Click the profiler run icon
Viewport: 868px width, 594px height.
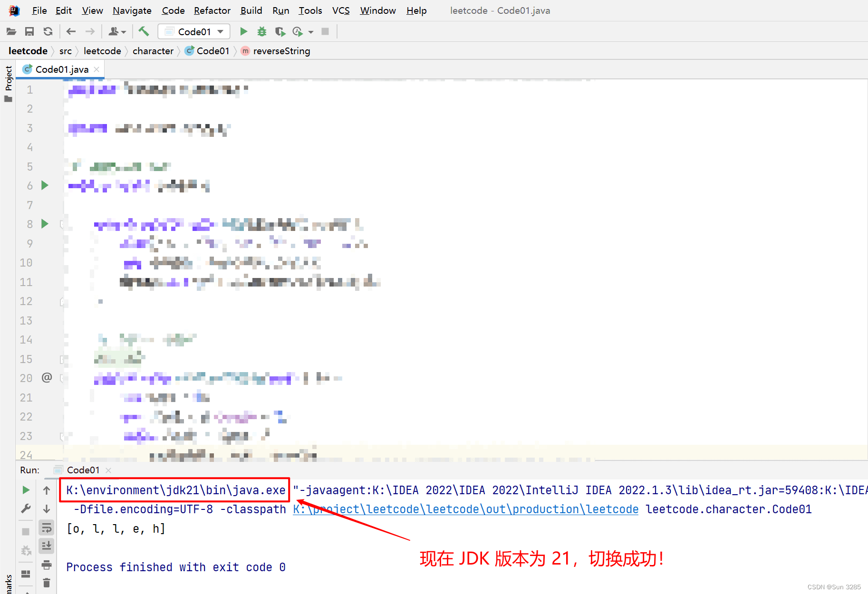tap(298, 32)
